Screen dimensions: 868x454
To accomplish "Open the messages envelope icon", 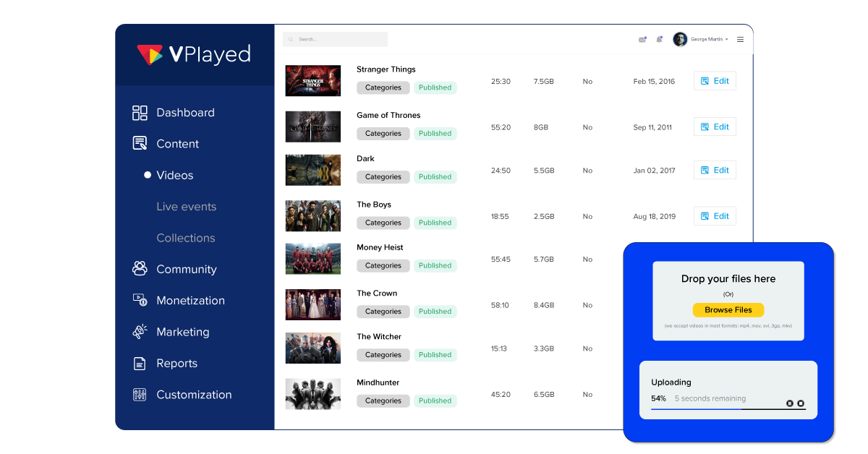I will point(642,39).
